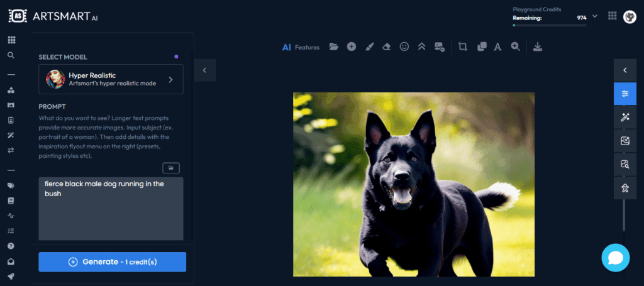Download the generated image
The height and width of the screenshot is (286, 644).
(x=538, y=47)
